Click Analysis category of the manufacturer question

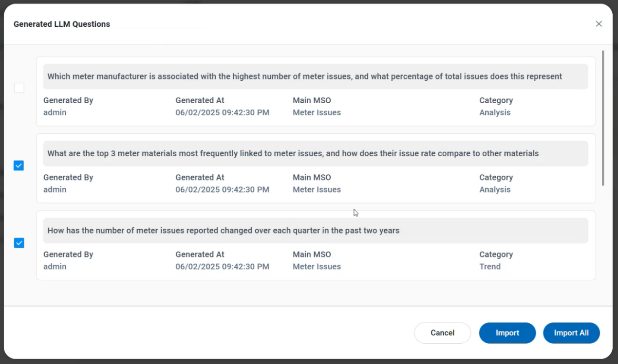pyautogui.click(x=494, y=112)
